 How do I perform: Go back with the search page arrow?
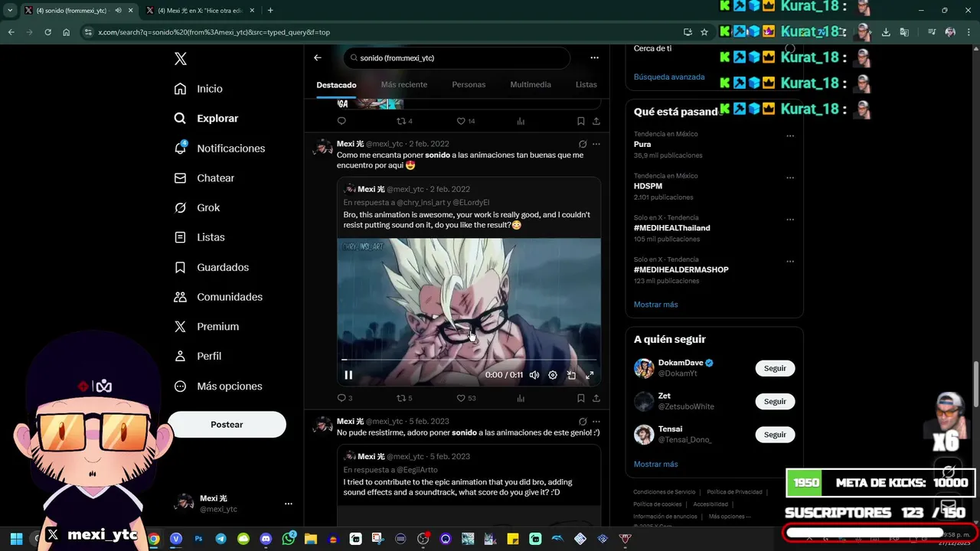(318, 57)
